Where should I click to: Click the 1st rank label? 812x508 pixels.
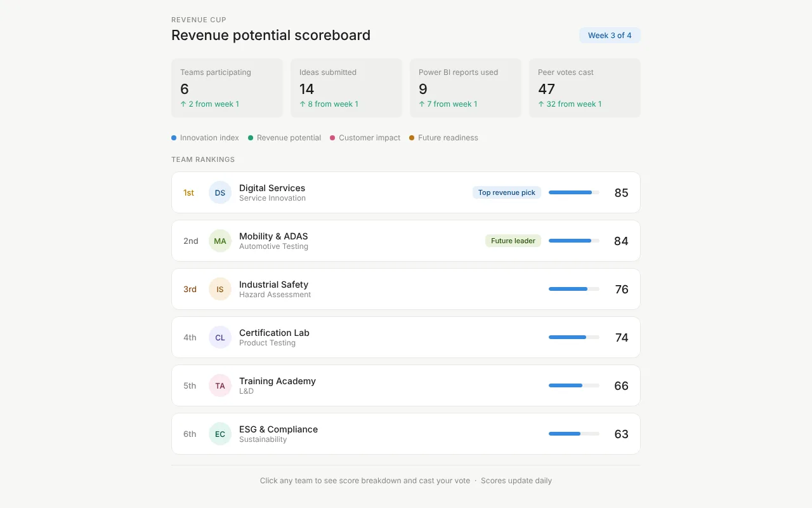pyautogui.click(x=188, y=192)
